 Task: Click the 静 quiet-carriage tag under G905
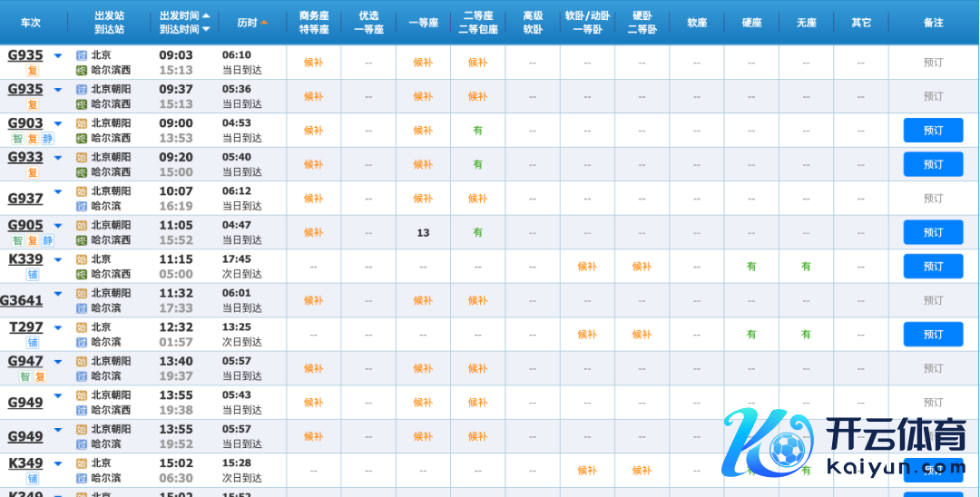48,240
